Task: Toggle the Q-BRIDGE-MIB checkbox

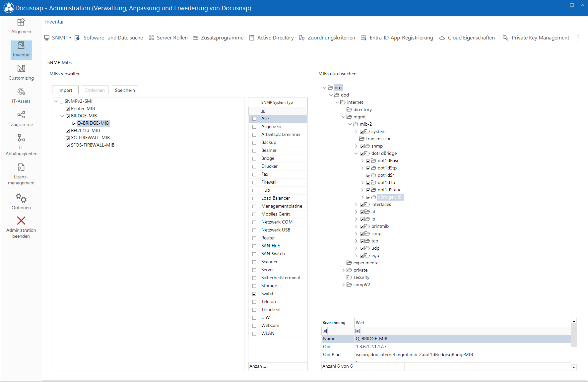Action: click(74, 123)
